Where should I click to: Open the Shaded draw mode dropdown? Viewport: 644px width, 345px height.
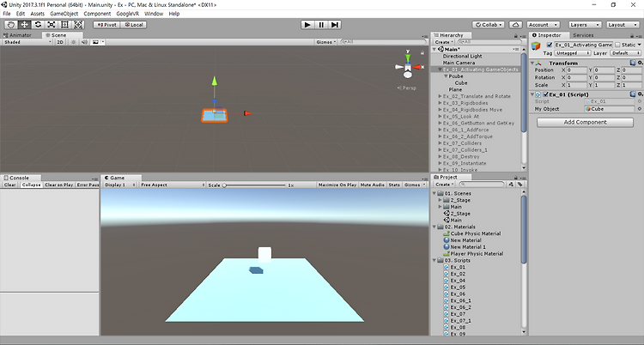pyautogui.click(x=27, y=42)
